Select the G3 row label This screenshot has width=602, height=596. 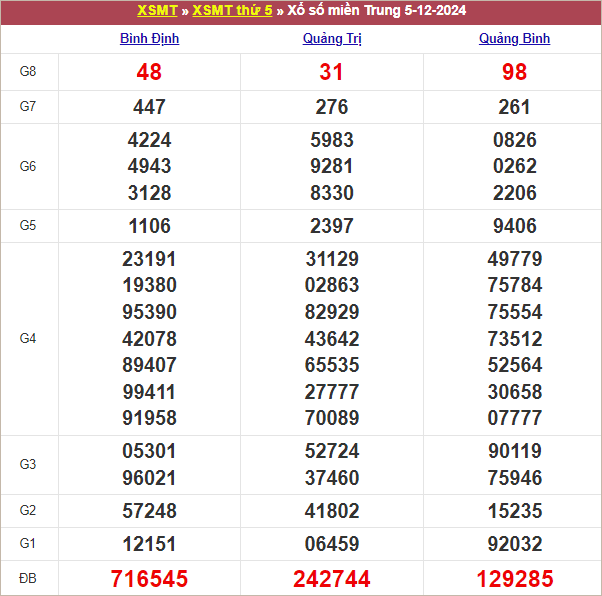[28, 464]
